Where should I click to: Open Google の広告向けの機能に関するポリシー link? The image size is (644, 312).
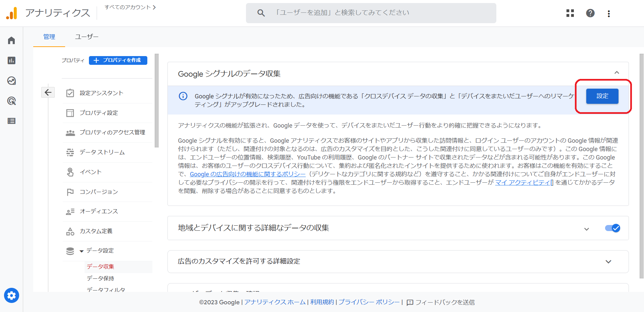click(248, 174)
